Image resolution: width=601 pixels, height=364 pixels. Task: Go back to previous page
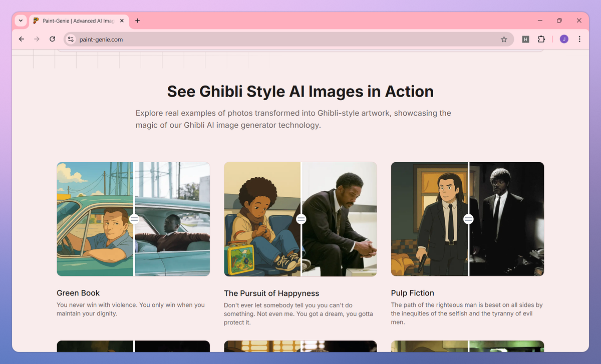coord(21,39)
